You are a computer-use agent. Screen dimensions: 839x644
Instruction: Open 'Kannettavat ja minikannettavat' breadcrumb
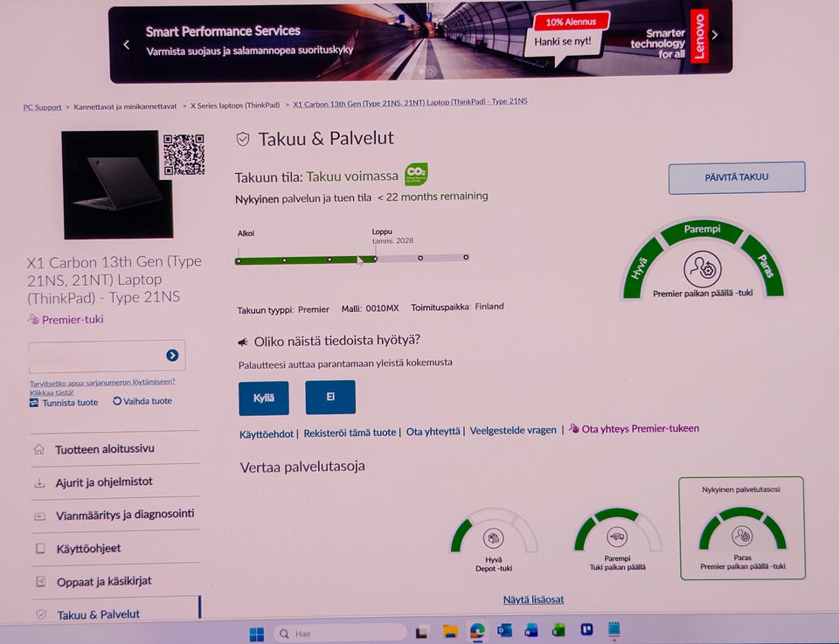(x=125, y=107)
